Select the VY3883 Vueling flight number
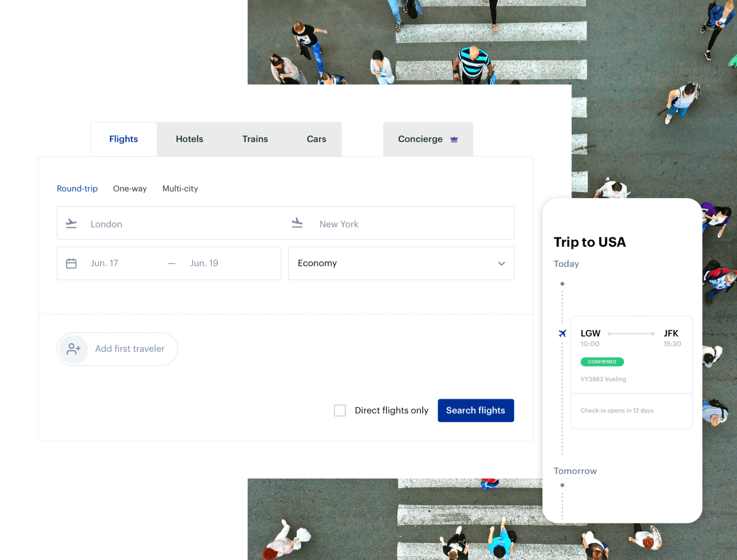737x560 pixels. tap(603, 379)
